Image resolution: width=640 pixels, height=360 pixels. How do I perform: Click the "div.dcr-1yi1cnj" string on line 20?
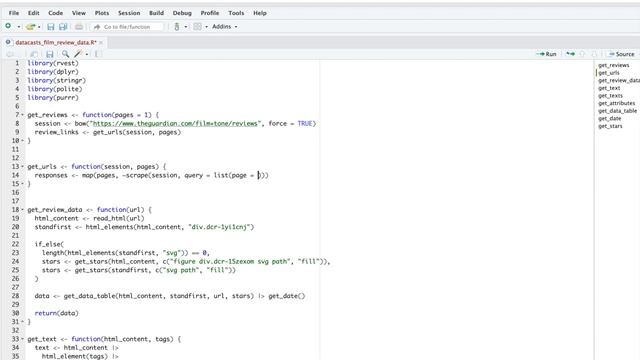[221, 227]
